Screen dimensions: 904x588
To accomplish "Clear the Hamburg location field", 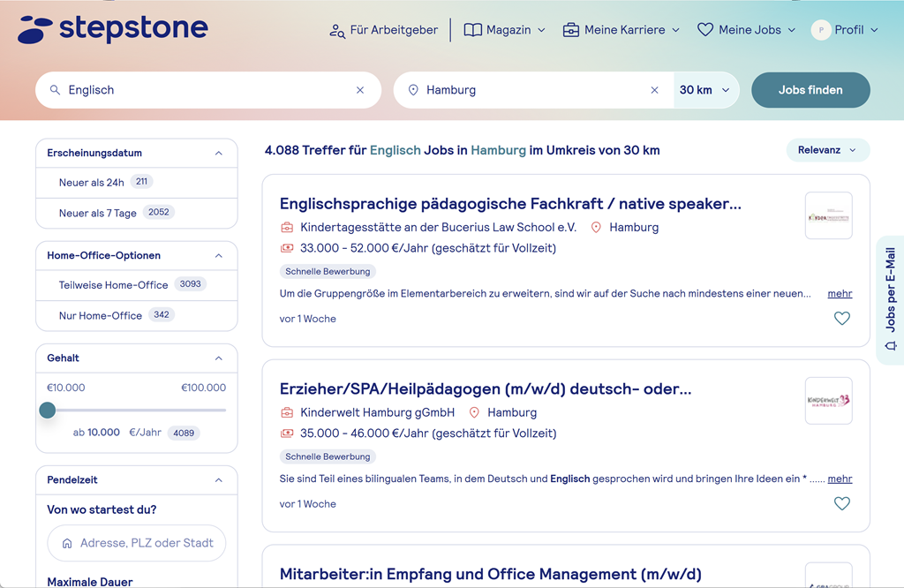I will 654,90.
